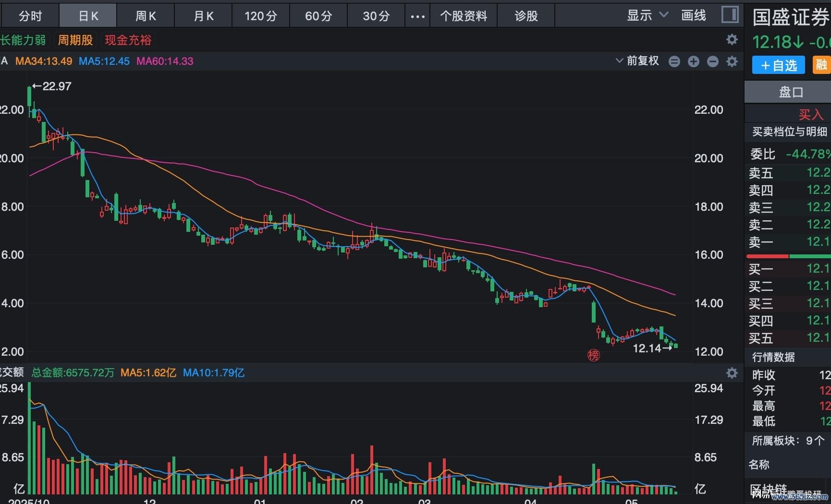
Task: Switch to the 60分 chart tab
Action: point(318,16)
